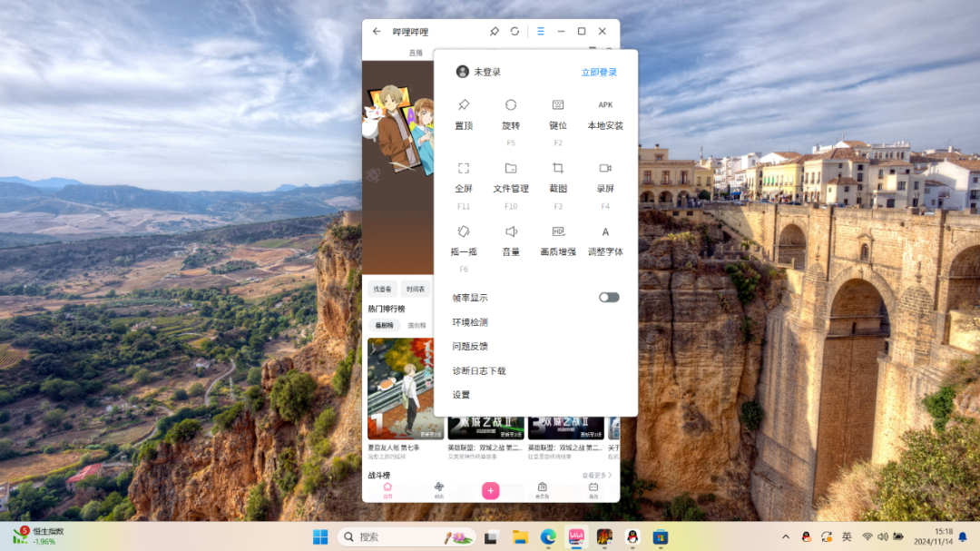The width and height of the screenshot is (980, 551).
Task: Click the 立即登录 login link
Action: (599, 72)
